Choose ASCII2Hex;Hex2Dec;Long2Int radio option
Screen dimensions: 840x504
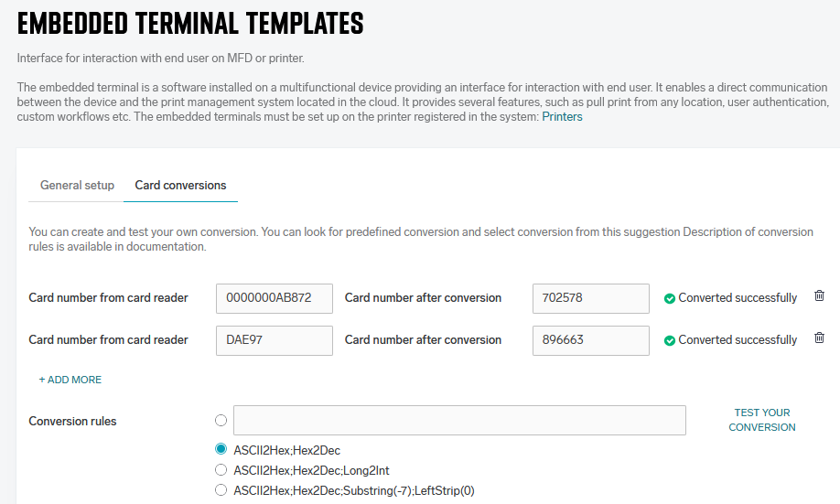point(221,470)
